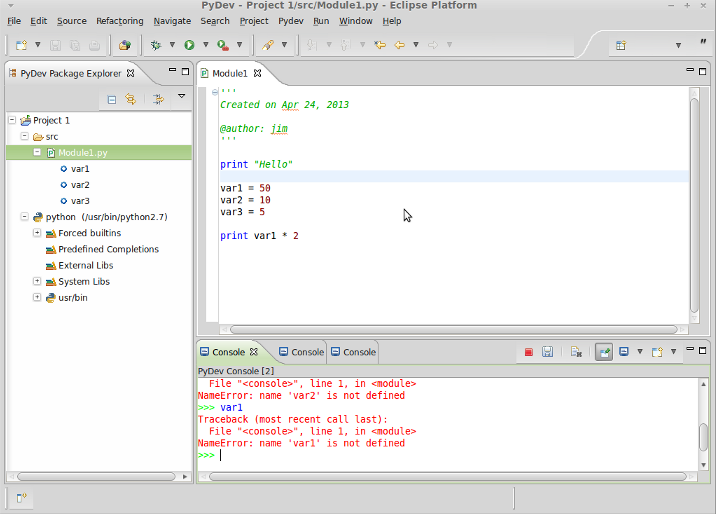Close the PyDev Package Explorer view
The width and height of the screenshot is (716, 514).
pyautogui.click(x=131, y=73)
